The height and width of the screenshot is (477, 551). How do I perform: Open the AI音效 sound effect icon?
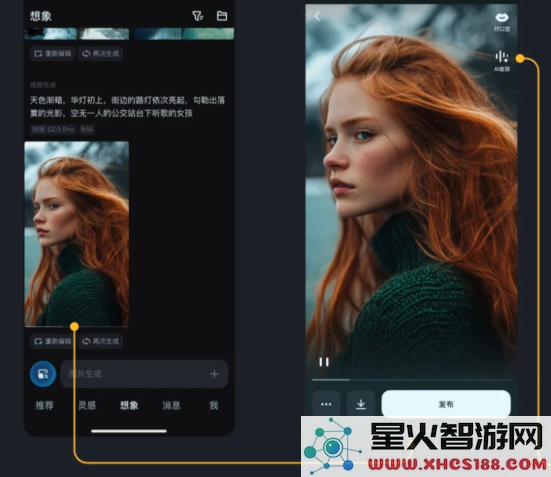click(502, 61)
